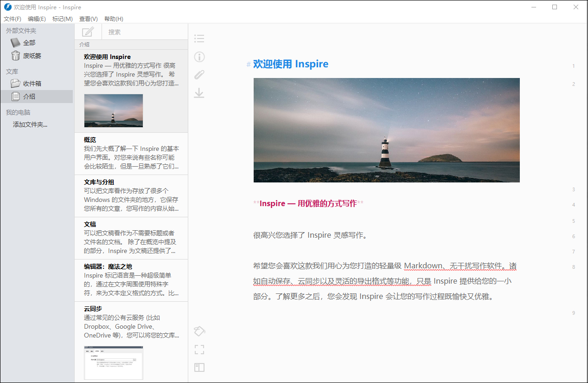Click the underlined word Markdown in editor

tap(424, 266)
